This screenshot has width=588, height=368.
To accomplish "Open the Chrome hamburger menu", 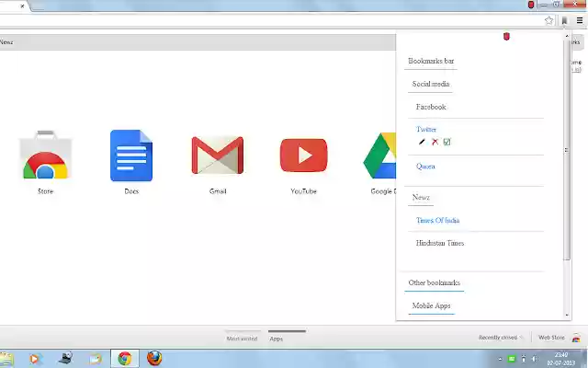I will pyautogui.click(x=580, y=20).
